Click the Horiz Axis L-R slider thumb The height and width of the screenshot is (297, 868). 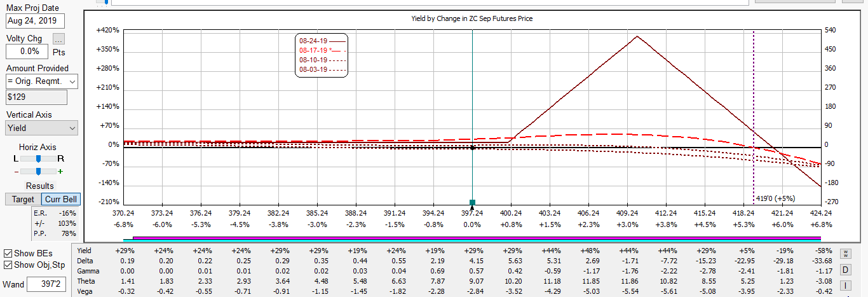(x=39, y=158)
